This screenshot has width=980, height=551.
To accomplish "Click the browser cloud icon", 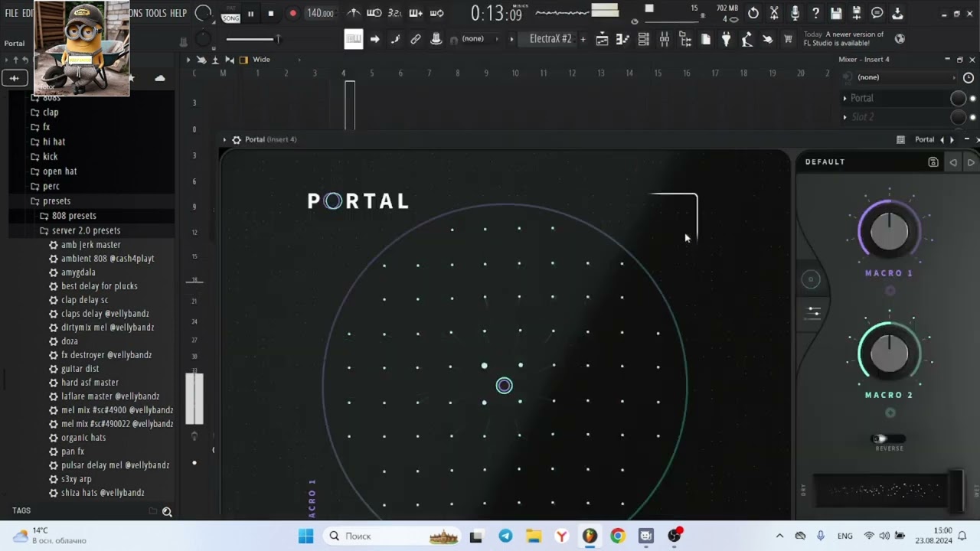I will pyautogui.click(x=160, y=77).
